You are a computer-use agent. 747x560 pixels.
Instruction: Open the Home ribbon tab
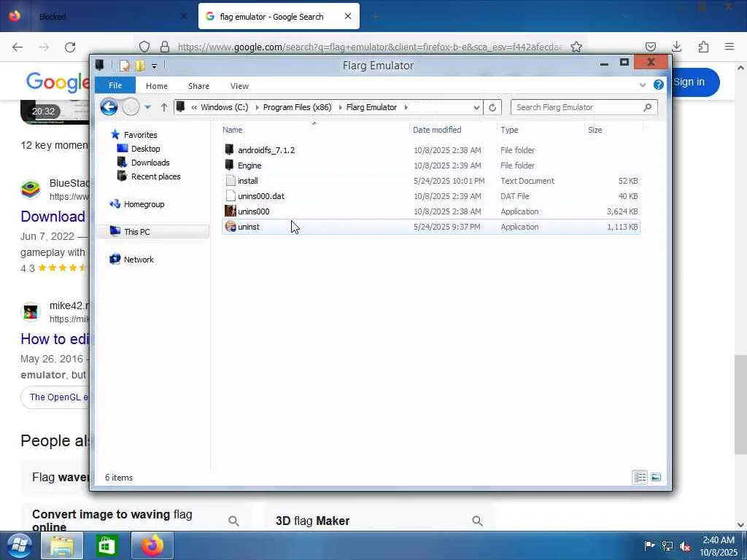coord(157,86)
